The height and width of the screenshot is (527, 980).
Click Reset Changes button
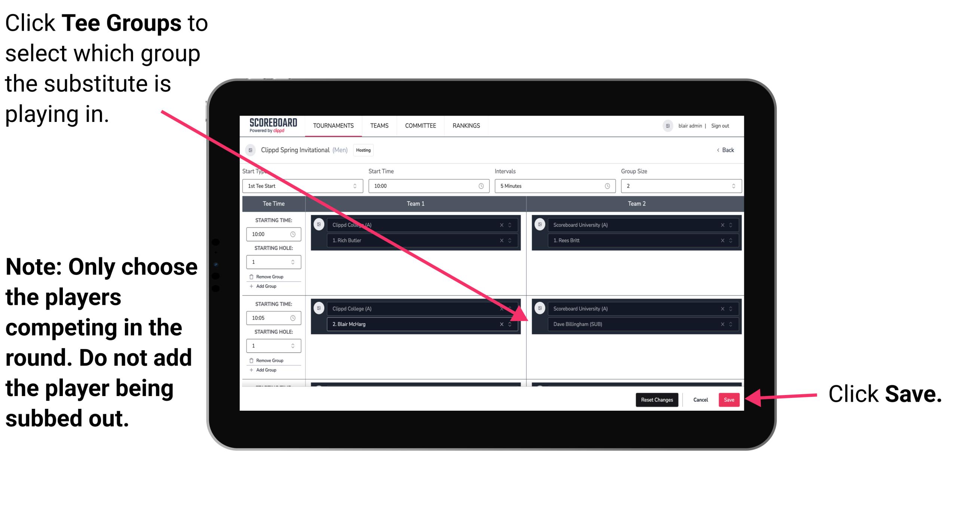[655, 399]
